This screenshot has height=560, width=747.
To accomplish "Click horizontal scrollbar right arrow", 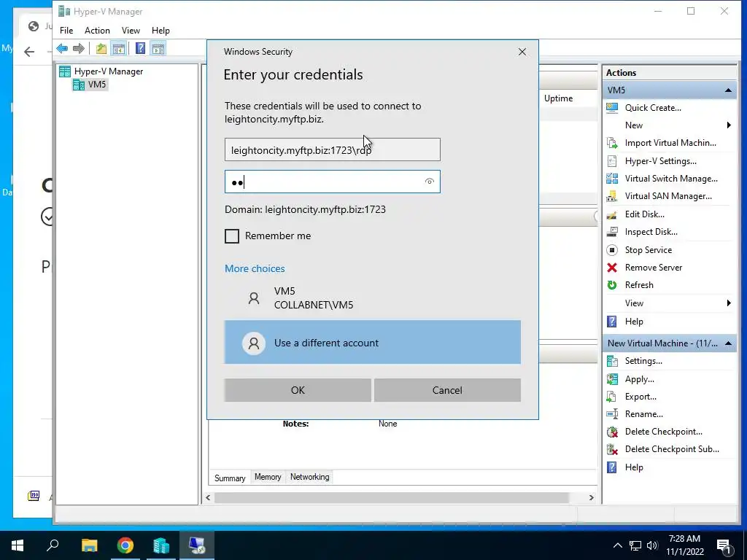I will coord(591,497).
